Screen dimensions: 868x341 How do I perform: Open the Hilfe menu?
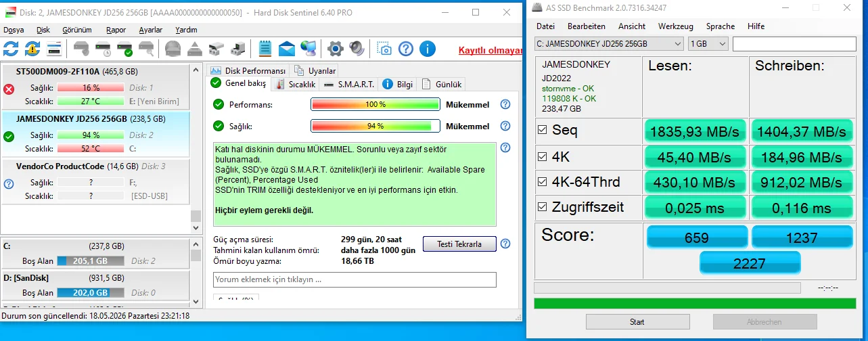tap(756, 26)
